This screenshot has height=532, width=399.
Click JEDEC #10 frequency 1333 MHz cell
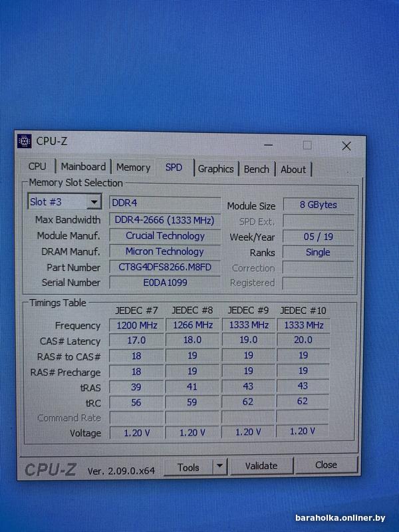(303, 325)
